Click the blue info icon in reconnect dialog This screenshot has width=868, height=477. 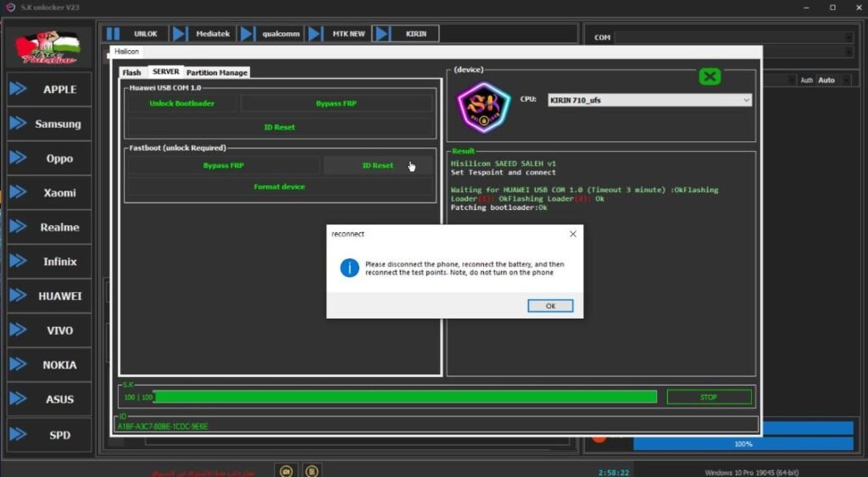349,268
